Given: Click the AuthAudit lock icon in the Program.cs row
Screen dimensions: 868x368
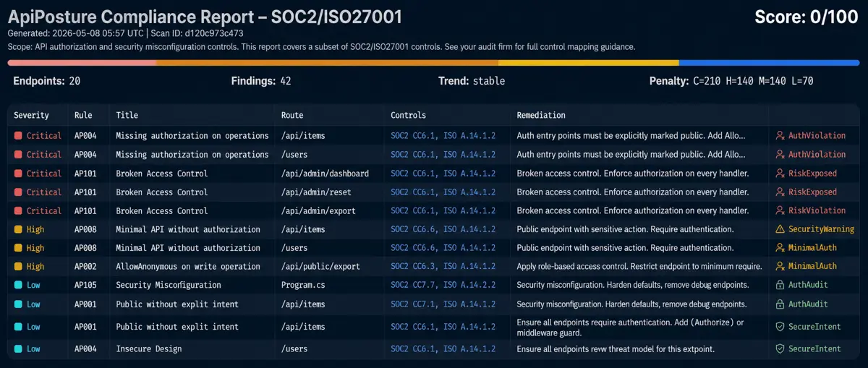Looking at the screenshot, I should [780, 285].
